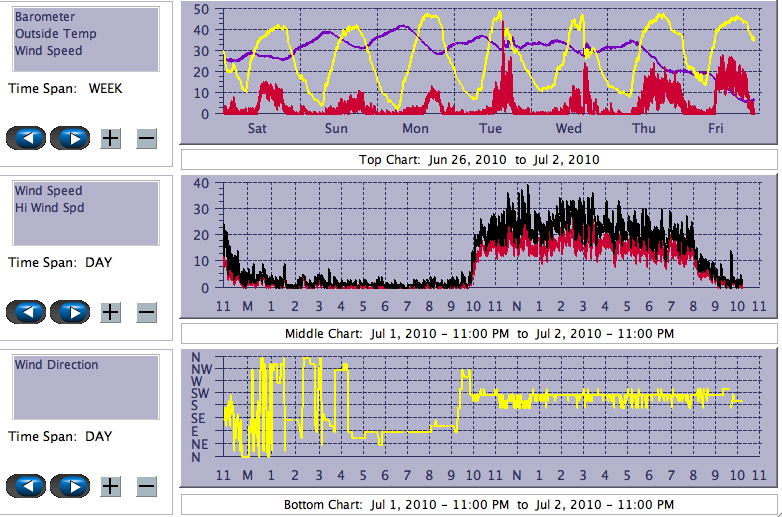Click the forward arrow for the top chart
This screenshot has height=517, width=782.
[69, 138]
